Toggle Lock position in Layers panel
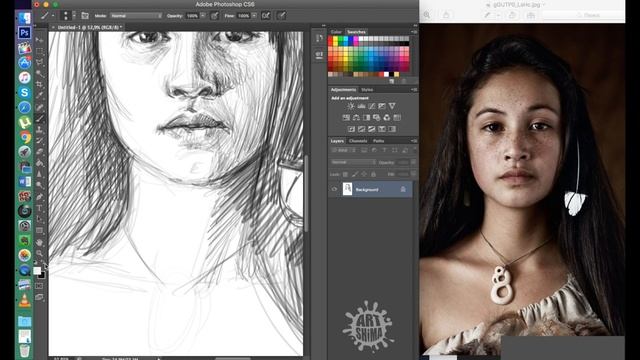This screenshot has height=360, width=640. click(x=364, y=174)
